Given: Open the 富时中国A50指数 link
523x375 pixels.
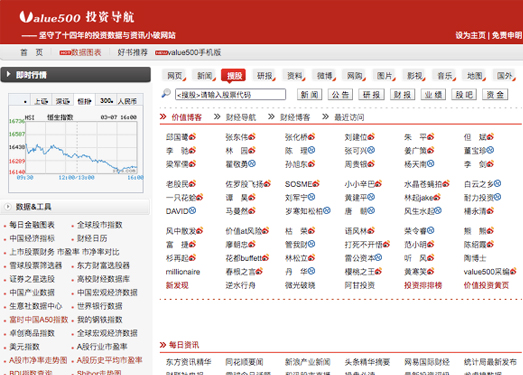Looking at the screenshot, I should (x=39, y=320).
